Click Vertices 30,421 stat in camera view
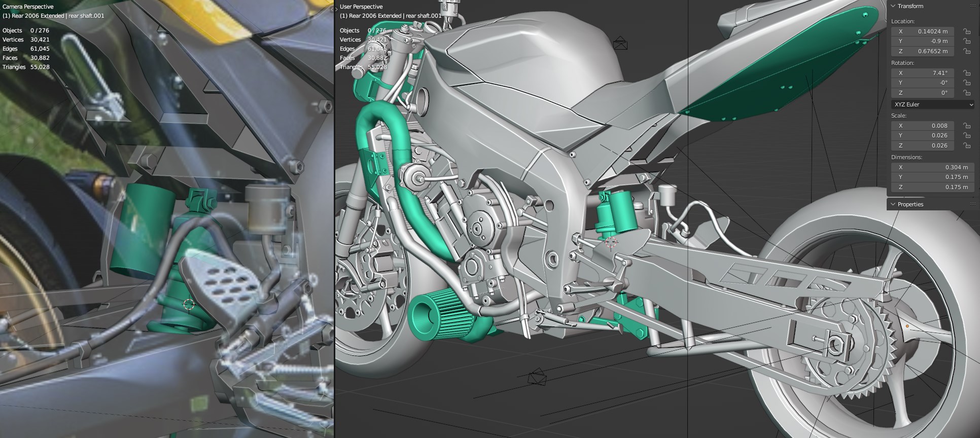The width and height of the screenshot is (980, 438). tap(26, 40)
